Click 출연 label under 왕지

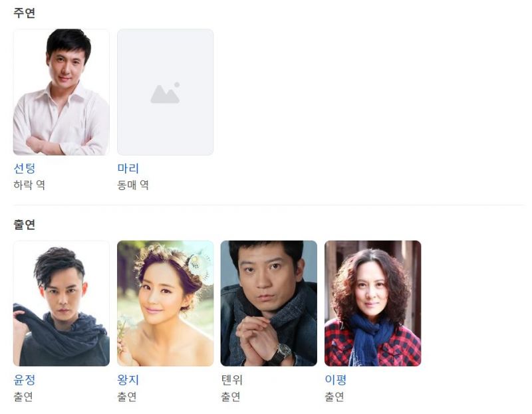click(127, 396)
